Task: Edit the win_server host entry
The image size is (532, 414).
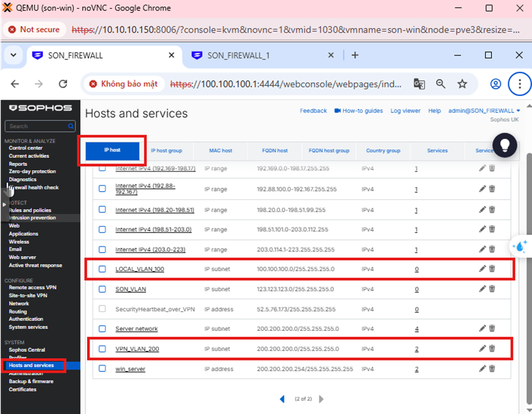Action: click(x=483, y=369)
